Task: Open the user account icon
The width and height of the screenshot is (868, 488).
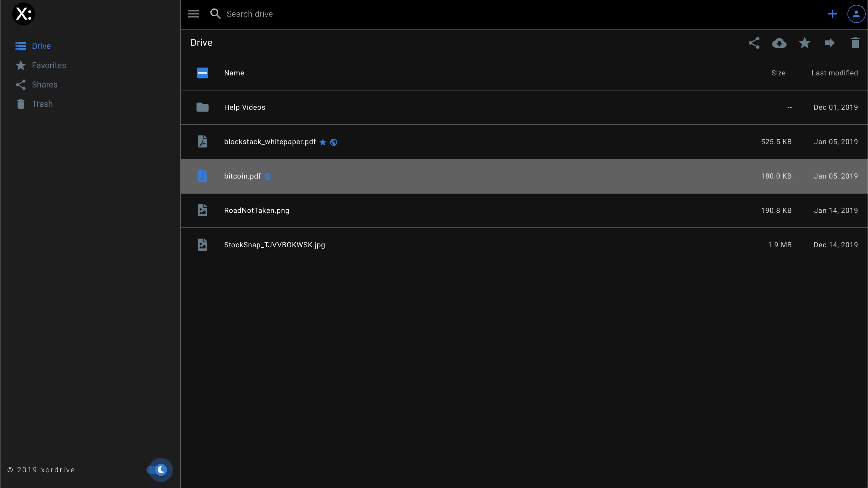Action: click(x=856, y=14)
